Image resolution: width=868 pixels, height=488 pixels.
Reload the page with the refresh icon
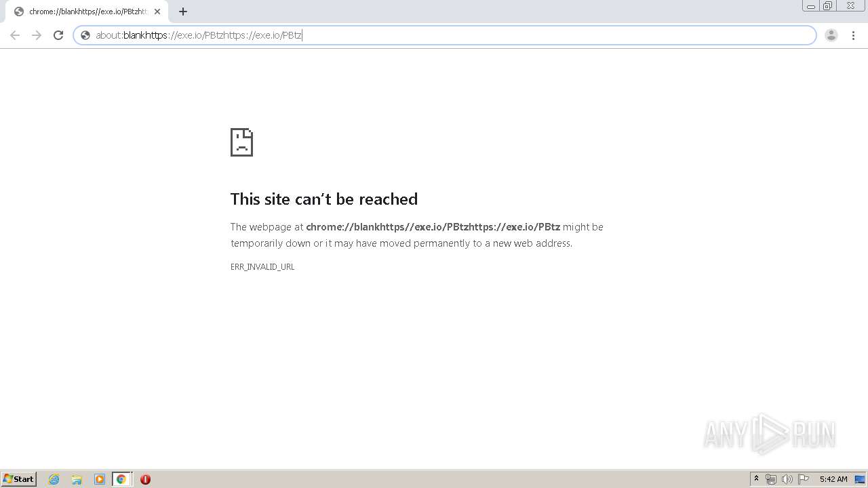click(58, 35)
